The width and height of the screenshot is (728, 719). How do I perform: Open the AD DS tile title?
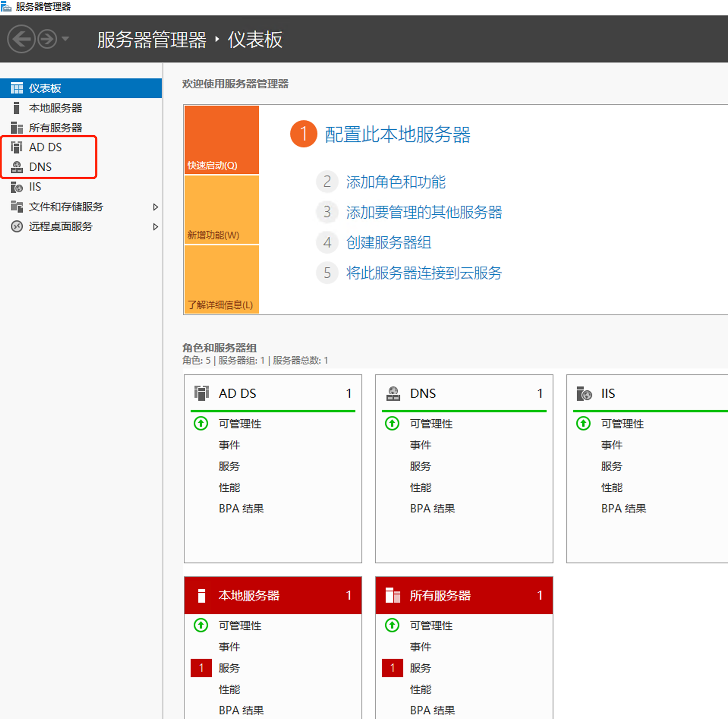pyautogui.click(x=237, y=394)
